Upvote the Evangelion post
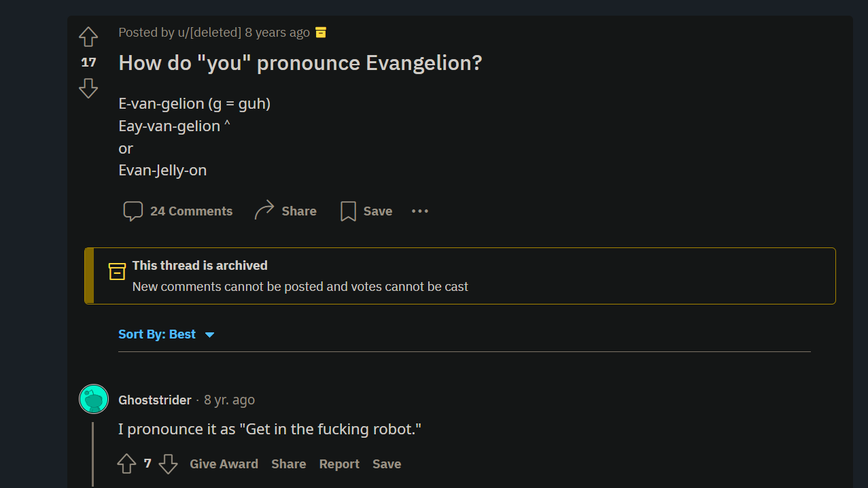The image size is (868, 488). click(x=88, y=37)
